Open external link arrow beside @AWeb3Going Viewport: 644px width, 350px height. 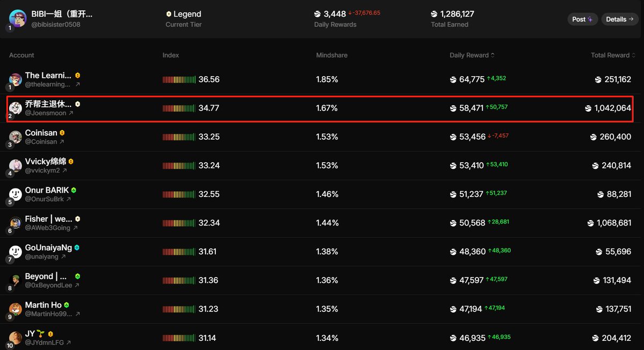pos(75,228)
